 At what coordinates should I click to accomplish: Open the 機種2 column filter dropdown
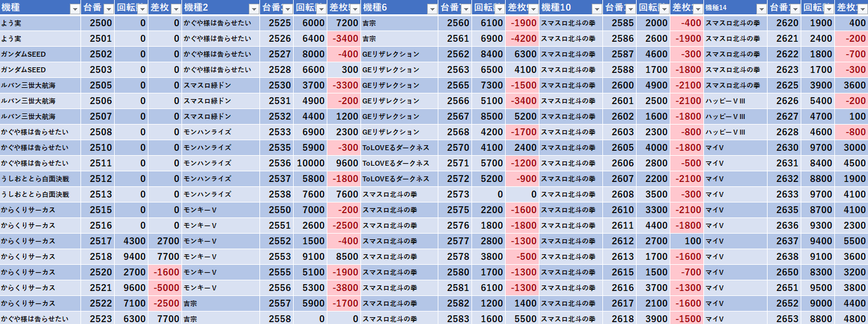[254, 9]
